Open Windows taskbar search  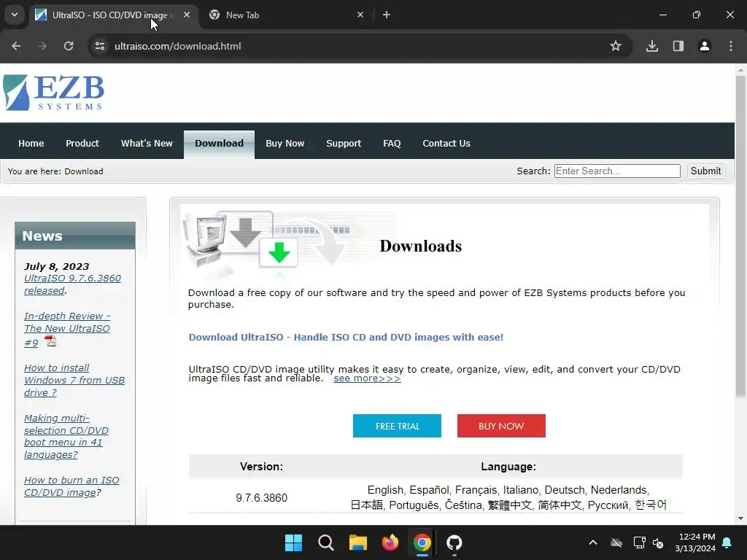pyautogui.click(x=326, y=542)
